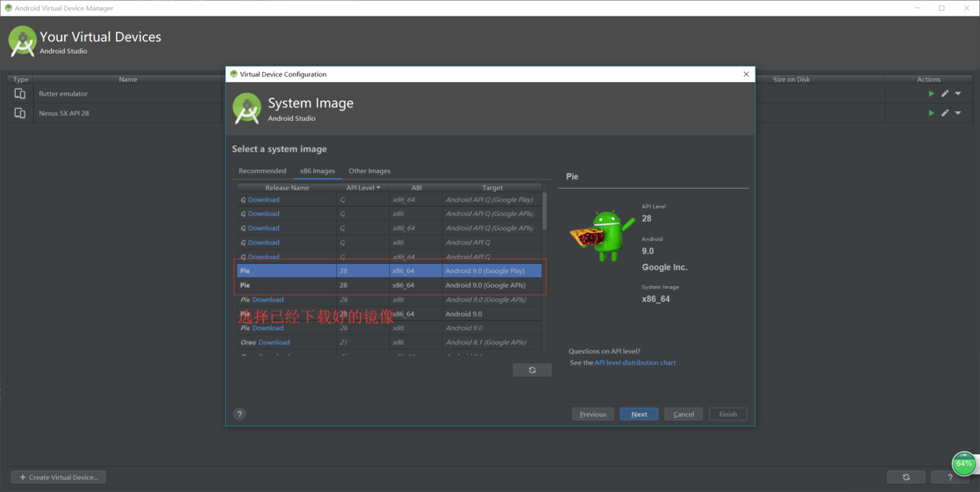Click the Android Studio logo in the System Image header
This screenshot has width=980, height=492.
(247, 109)
